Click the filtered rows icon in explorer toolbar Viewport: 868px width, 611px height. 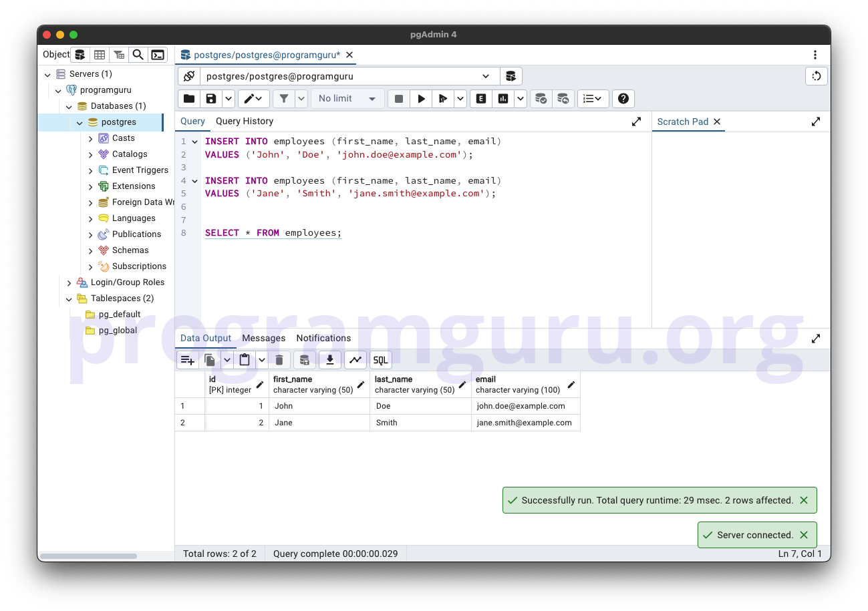coord(119,55)
